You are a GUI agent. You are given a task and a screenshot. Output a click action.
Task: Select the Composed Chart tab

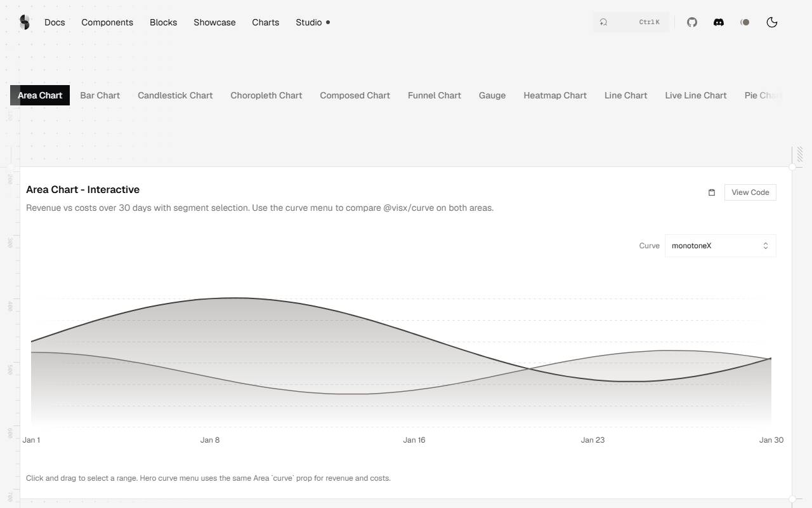click(x=355, y=95)
